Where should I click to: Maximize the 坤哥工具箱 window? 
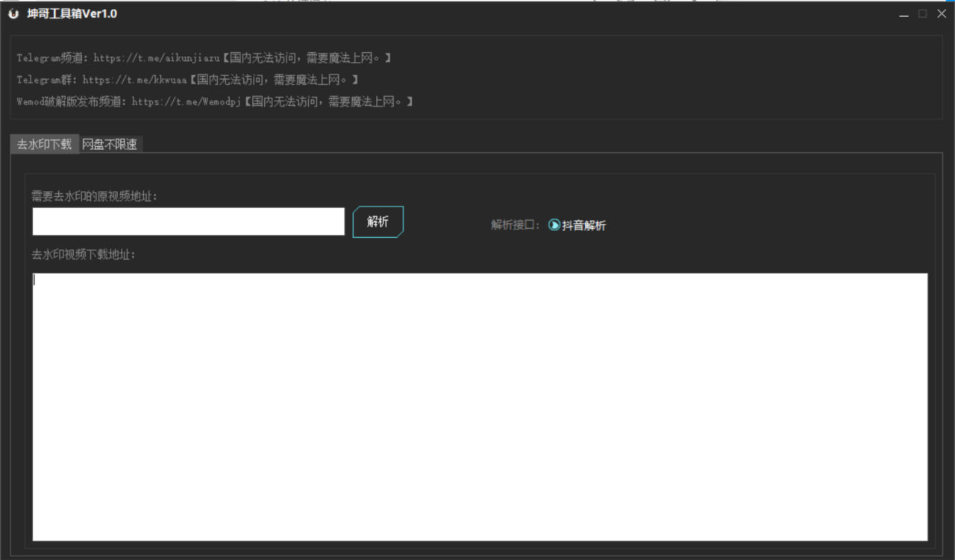[923, 13]
